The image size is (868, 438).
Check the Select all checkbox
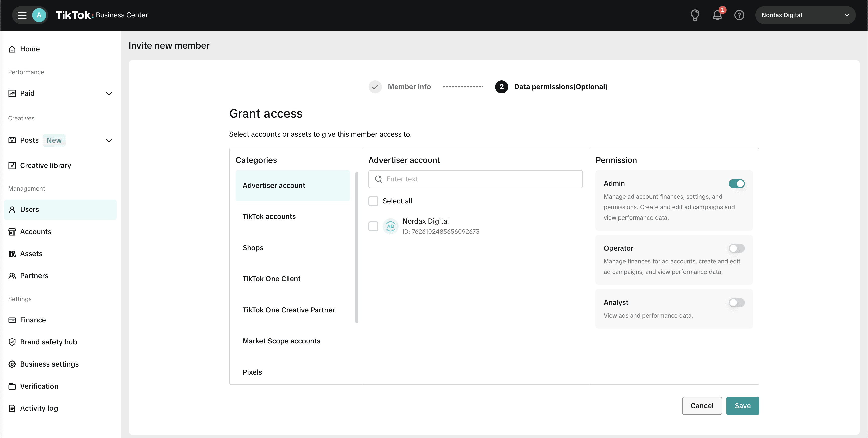pos(373,201)
